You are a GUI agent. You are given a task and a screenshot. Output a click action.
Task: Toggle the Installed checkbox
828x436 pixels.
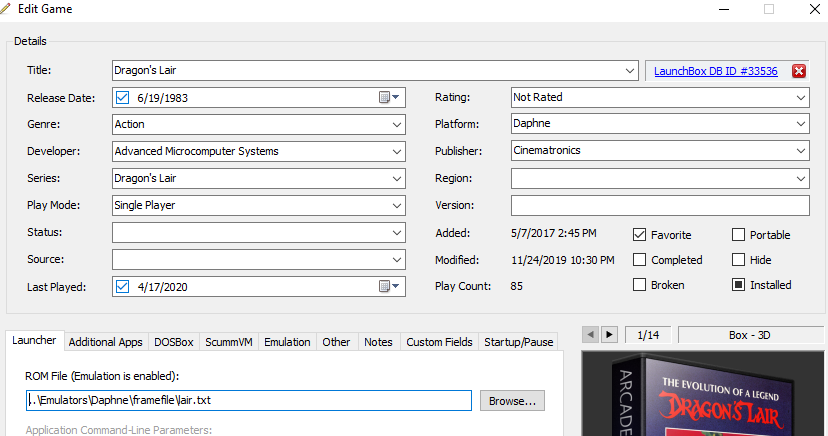pyautogui.click(x=738, y=285)
